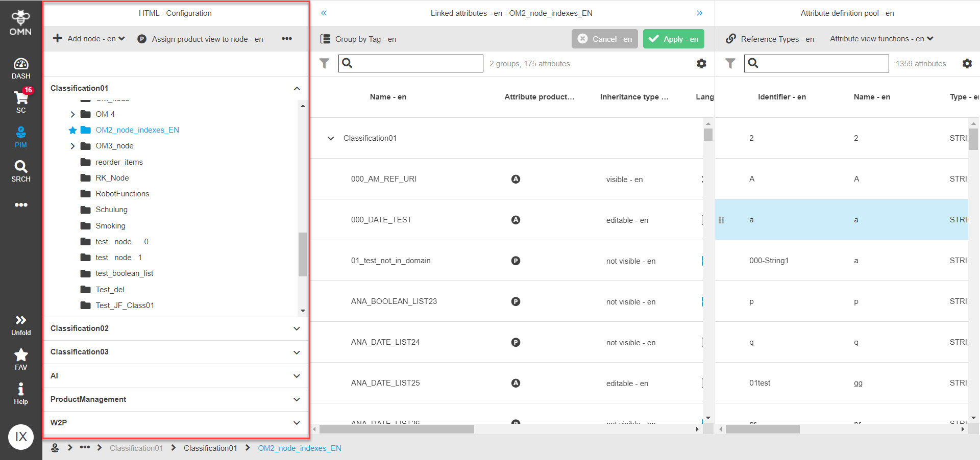Toggle the favorite star on OM2_node_indexes_EN
This screenshot has width=980, height=460.
[x=72, y=130]
